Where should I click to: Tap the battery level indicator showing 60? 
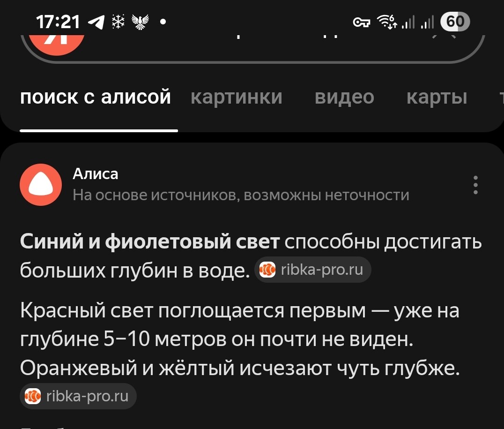click(x=455, y=22)
